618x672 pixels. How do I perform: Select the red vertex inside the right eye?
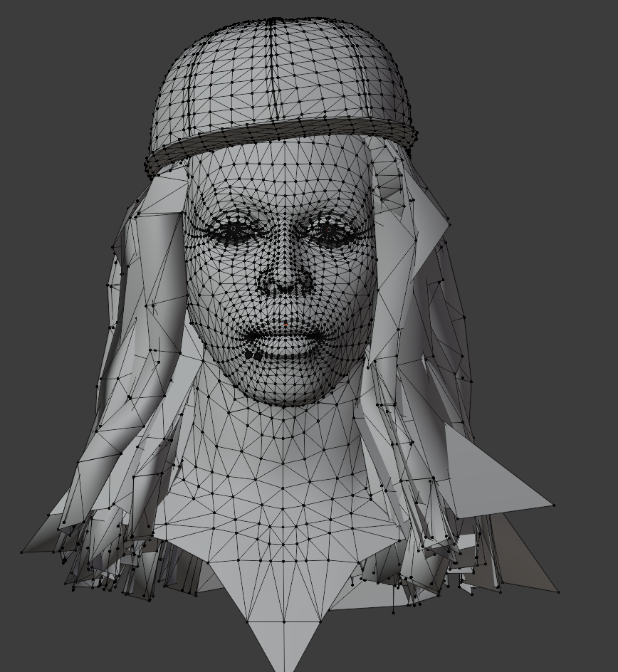point(329,229)
